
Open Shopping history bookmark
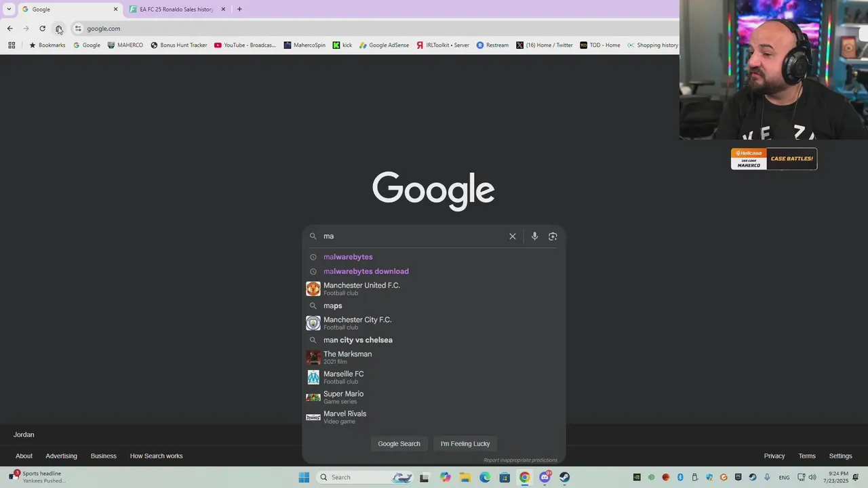point(652,45)
